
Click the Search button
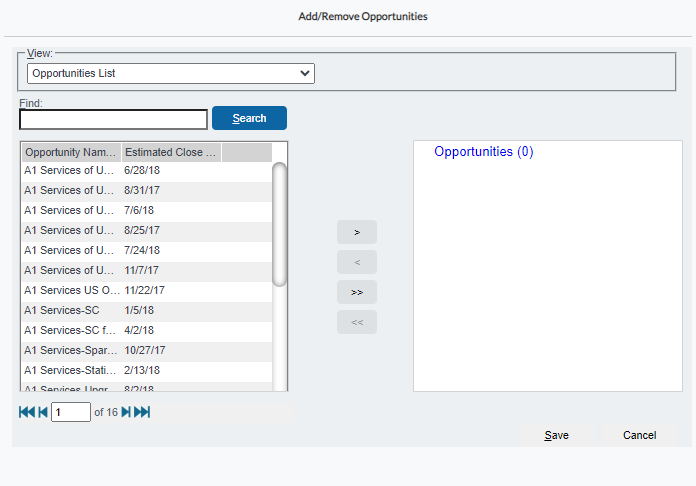[x=249, y=118]
